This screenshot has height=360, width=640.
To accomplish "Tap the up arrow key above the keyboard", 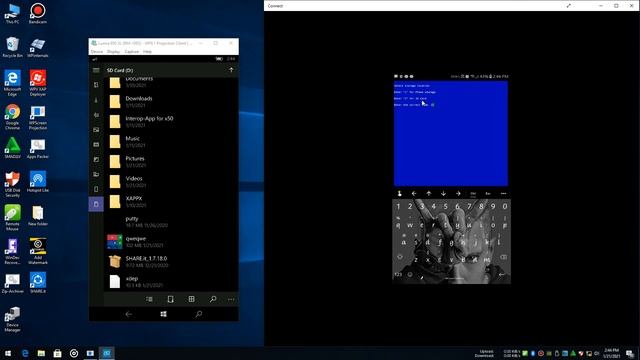I will coord(429,193).
